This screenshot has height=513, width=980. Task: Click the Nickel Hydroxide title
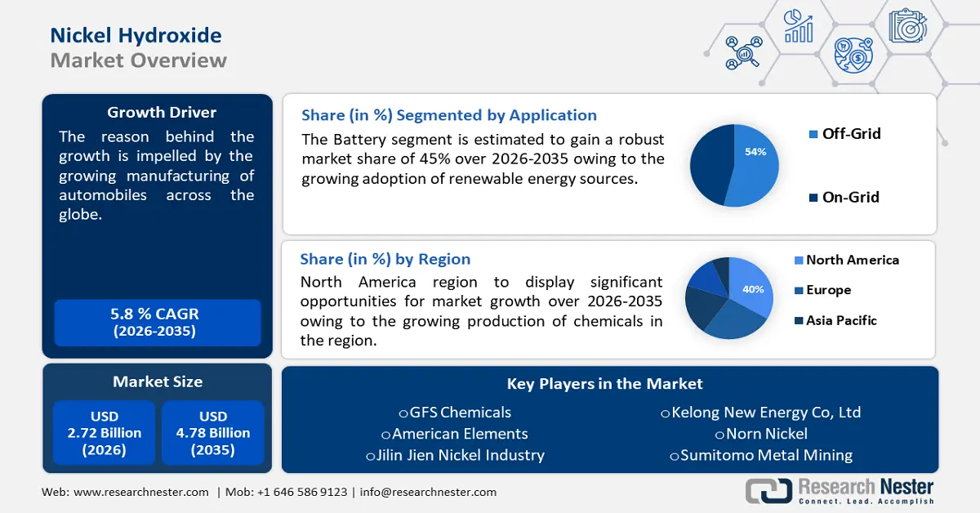(136, 35)
